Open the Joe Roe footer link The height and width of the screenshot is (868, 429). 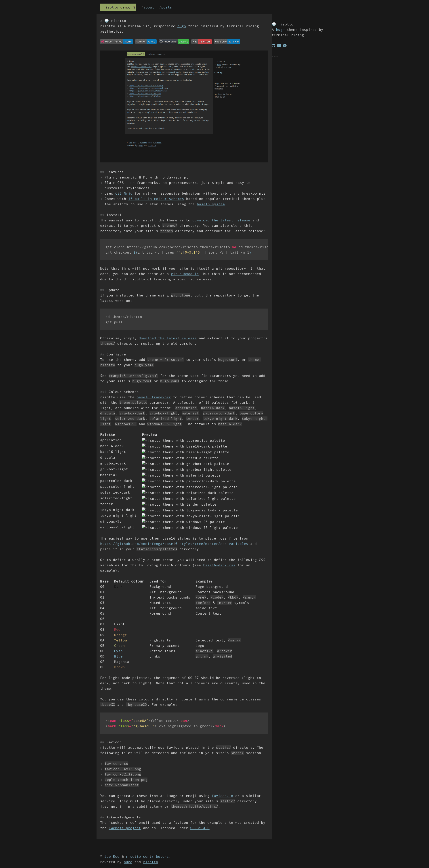(x=112, y=857)
